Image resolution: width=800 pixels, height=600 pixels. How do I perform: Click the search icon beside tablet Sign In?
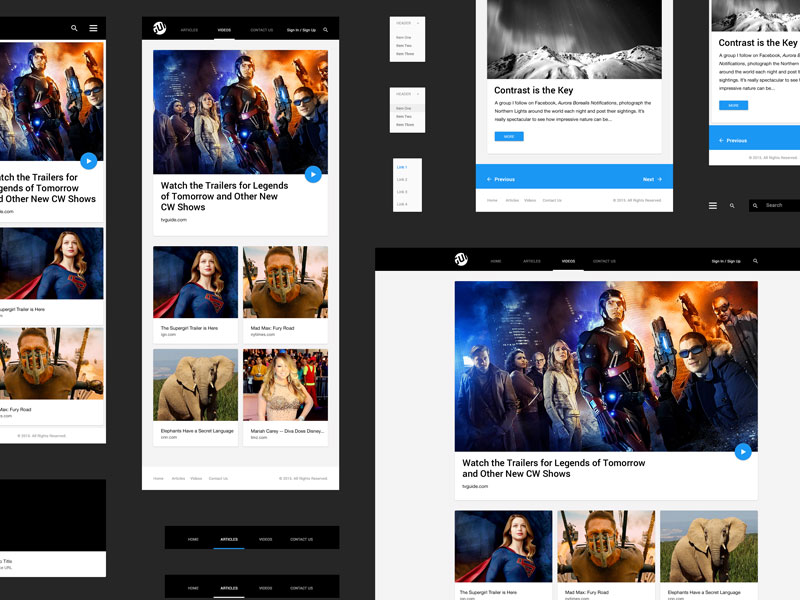click(x=325, y=30)
